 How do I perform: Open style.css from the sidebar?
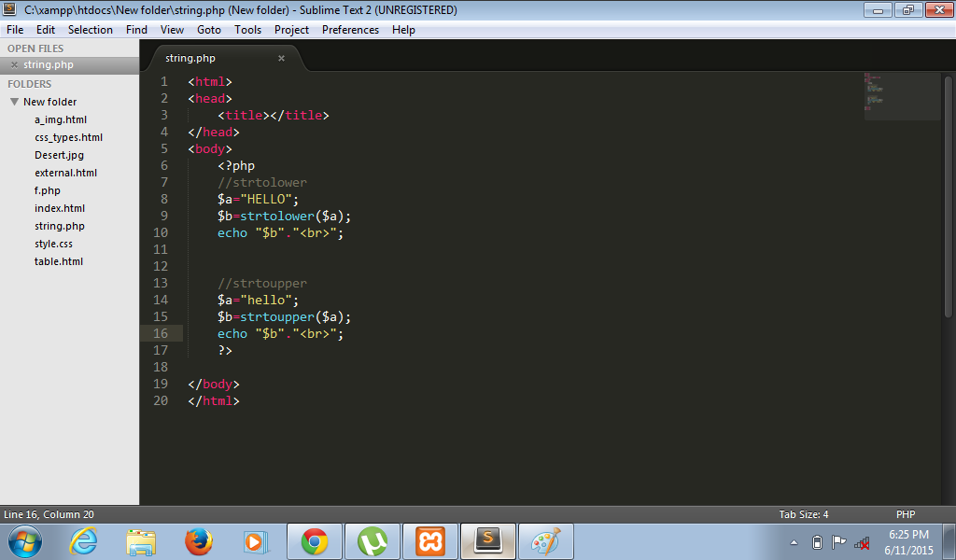pyautogui.click(x=53, y=244)
